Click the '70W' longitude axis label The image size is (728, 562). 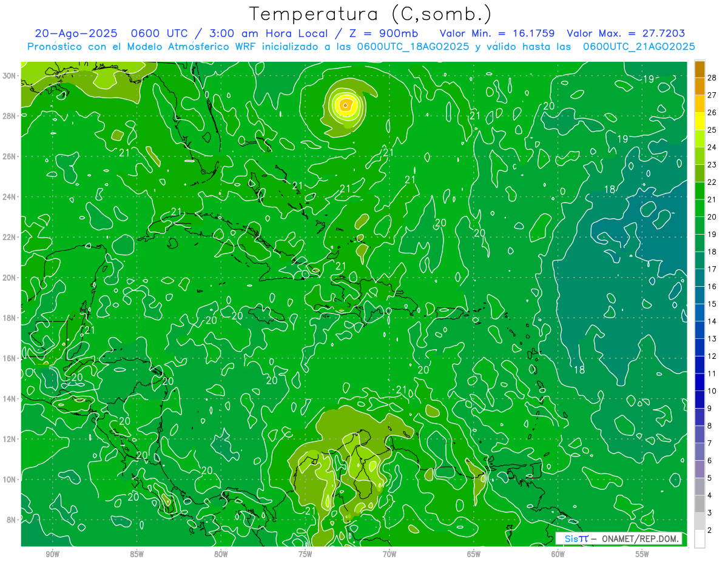(x=389, y=554)
